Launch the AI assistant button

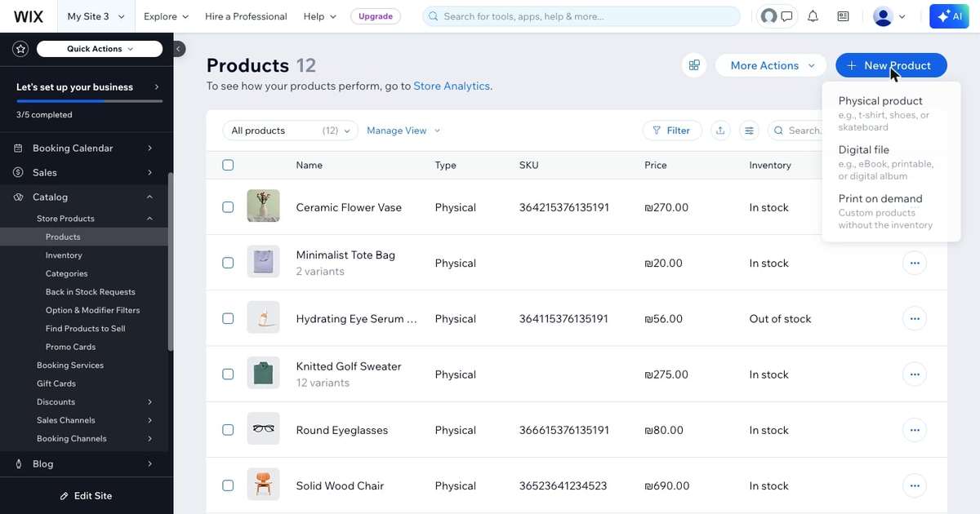pyautogui.click(x=949, y=16)
